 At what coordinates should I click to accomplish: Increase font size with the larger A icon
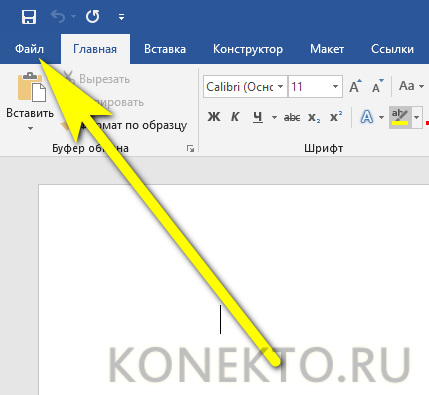(355, 86)
